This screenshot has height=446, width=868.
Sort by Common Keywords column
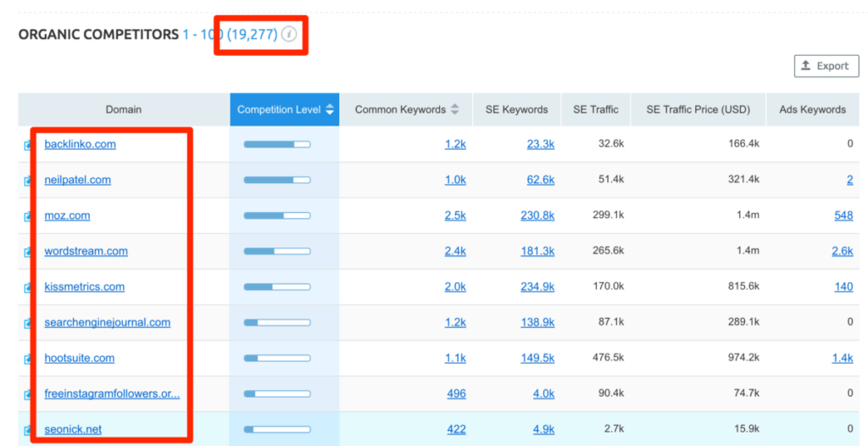[406, 109]
